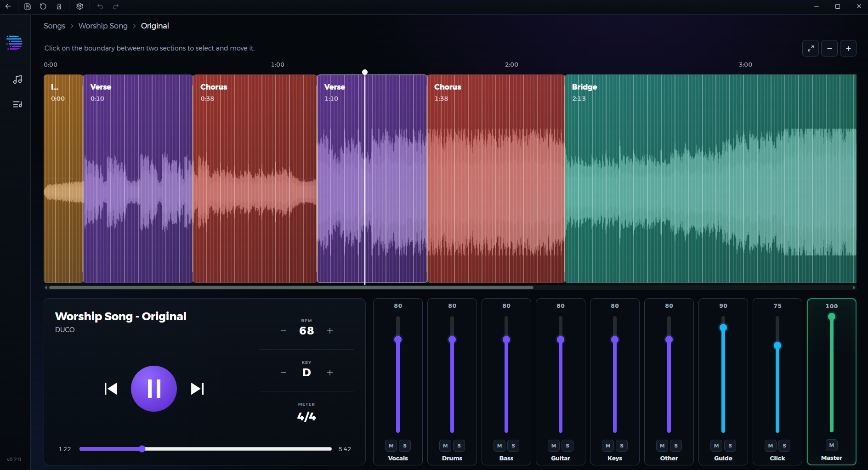Click the 4/4 meter value
This screenshot has width=868, height=470.
coord(306,417)
